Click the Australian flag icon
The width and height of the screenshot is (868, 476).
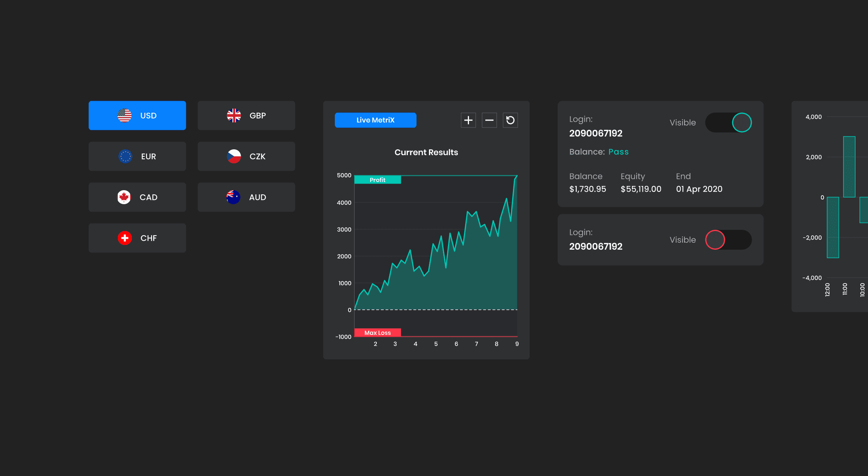[233, 197]
